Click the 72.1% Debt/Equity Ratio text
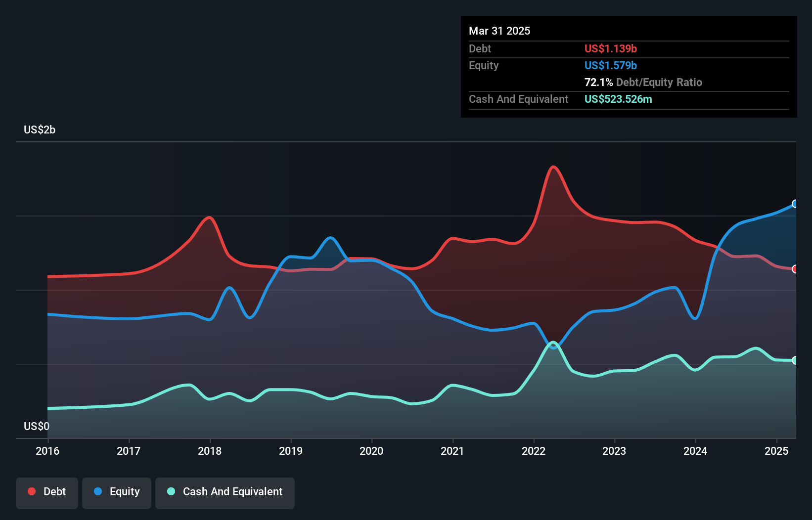The width and height of the screenshot is (812, 520). 643,82
